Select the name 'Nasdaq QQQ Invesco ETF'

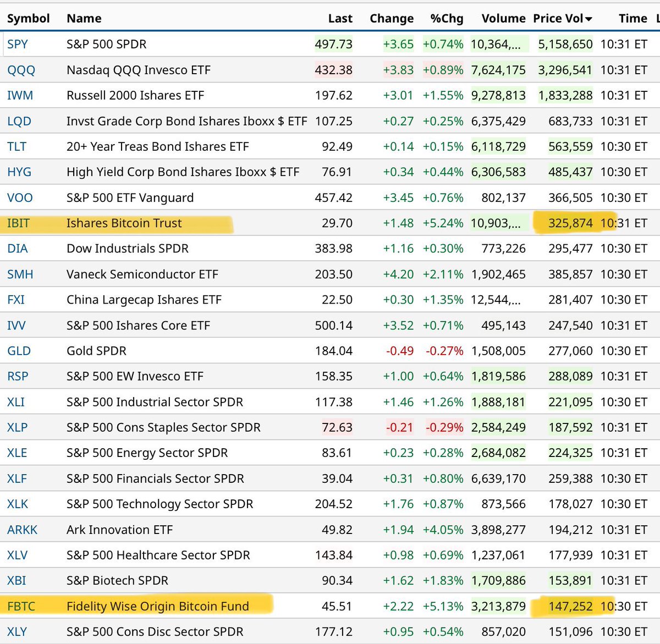[139, 70]
